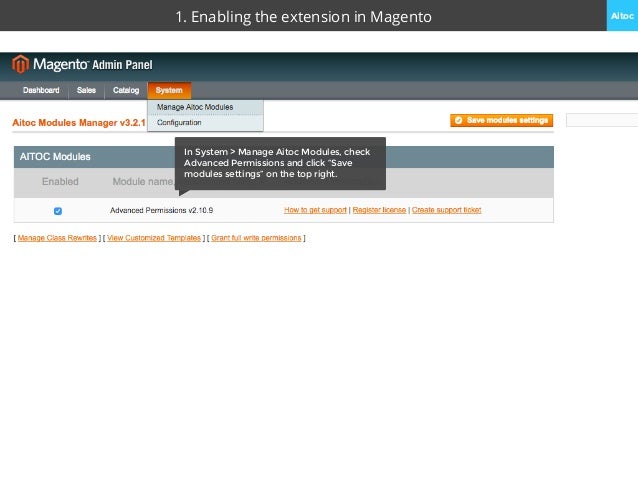Open the Sales menu
This screenshot has width=638, height=479.
point(86,90)
